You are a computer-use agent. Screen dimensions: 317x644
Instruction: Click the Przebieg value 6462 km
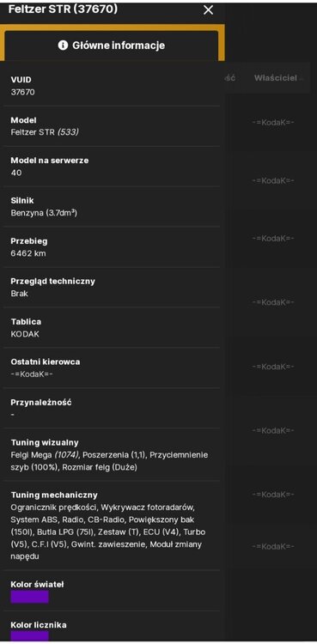[x=28, y=253]
